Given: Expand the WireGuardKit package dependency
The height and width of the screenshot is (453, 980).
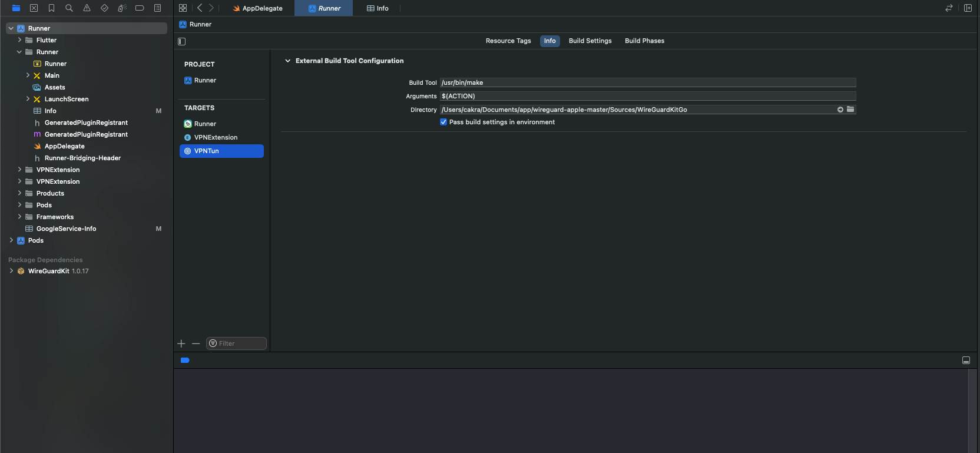Looking at the screenshot, I should [11, 271].
